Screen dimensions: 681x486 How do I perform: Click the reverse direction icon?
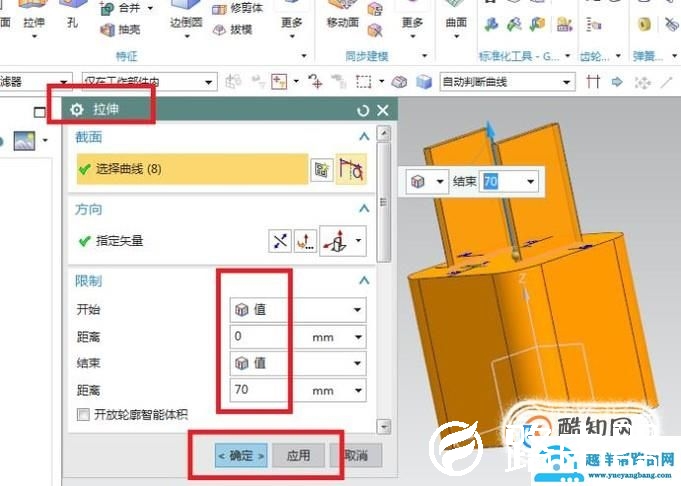point(280,241)
